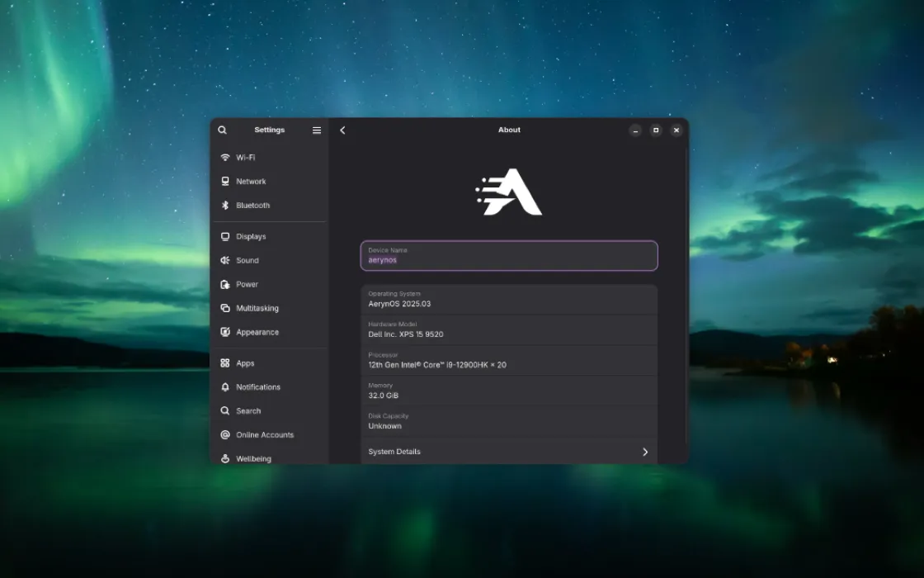Click the Memory value 32.0 GiB
Viewport: 924px width, 578px height.
coord(383,396)
